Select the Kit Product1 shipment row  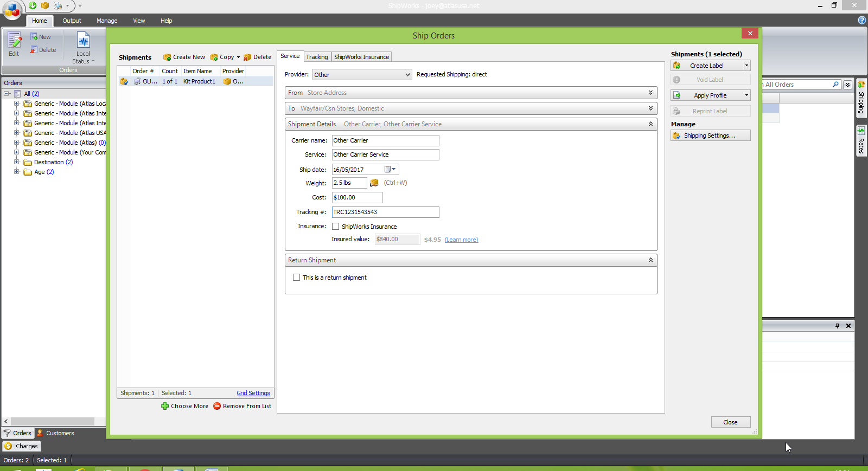[196, 81]
